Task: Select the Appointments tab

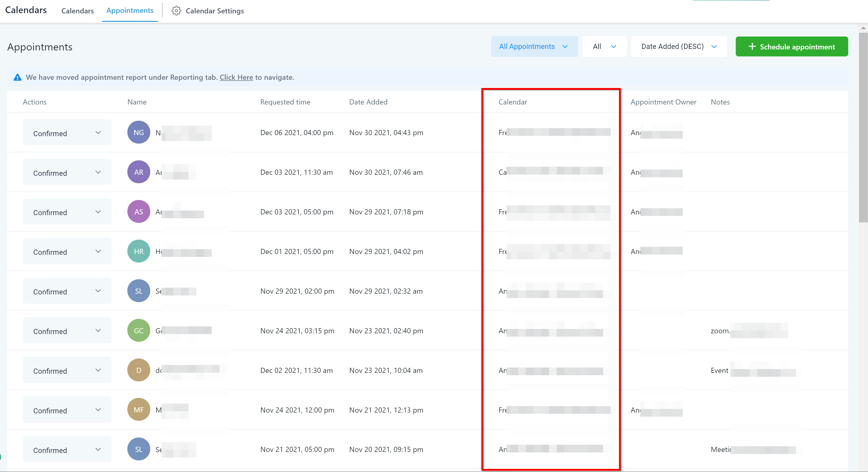Action: pos(130,11)
